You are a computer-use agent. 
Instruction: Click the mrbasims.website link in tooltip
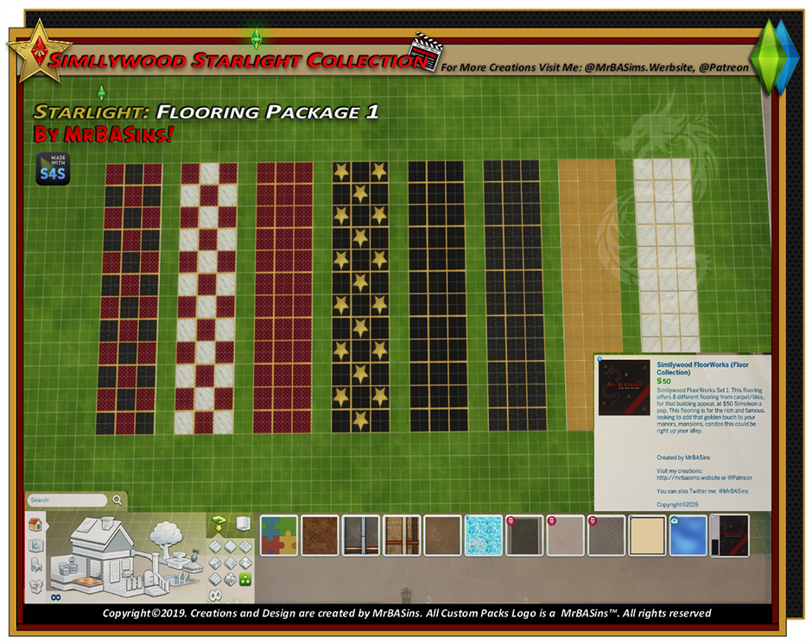[688, 478]
